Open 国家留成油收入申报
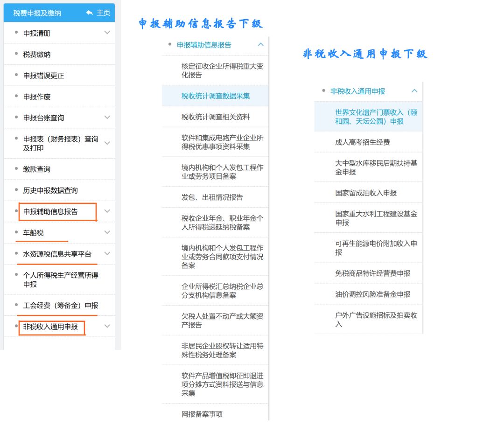The image size is (504, 425). (x=366, y=193)
